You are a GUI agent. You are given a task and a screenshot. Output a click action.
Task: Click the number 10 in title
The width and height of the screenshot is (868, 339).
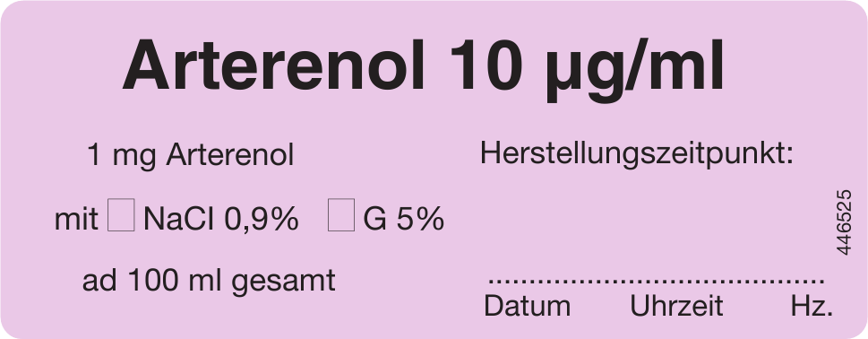pyautogui.click(x=486, y=66)
